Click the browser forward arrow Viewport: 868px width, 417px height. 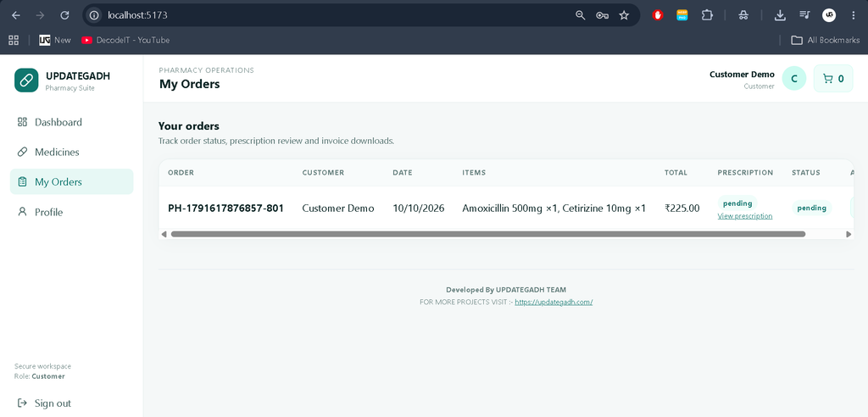point(40,15)
